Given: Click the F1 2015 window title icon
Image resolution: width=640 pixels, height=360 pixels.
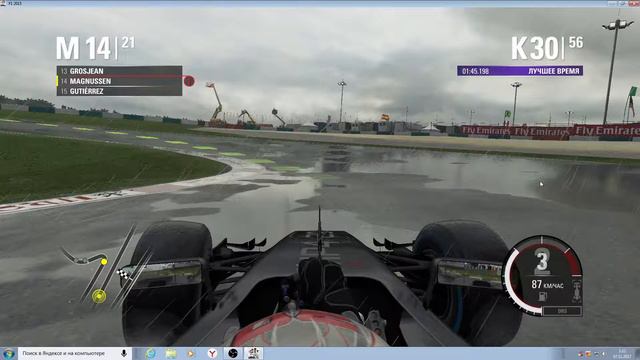Looking at the screenshot, I should (2, 3).
